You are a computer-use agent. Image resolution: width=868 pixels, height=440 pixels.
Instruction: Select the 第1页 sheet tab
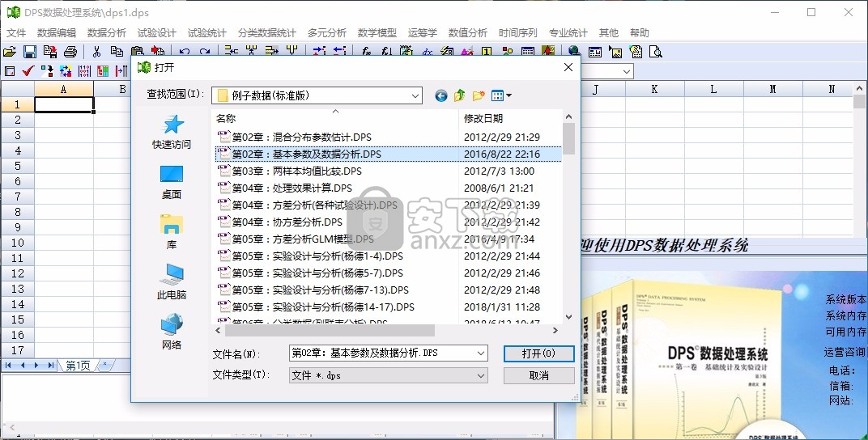pos(78,365)
